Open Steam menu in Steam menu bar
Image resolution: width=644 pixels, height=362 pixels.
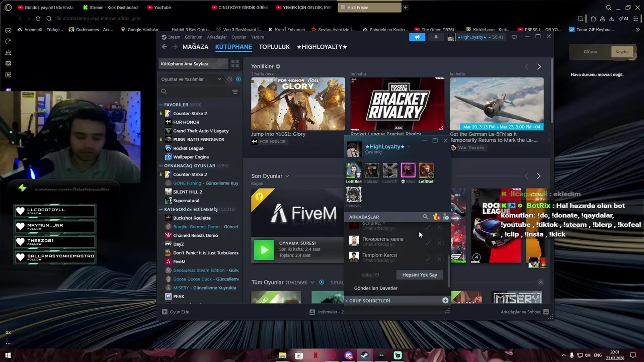click(174, 37)
